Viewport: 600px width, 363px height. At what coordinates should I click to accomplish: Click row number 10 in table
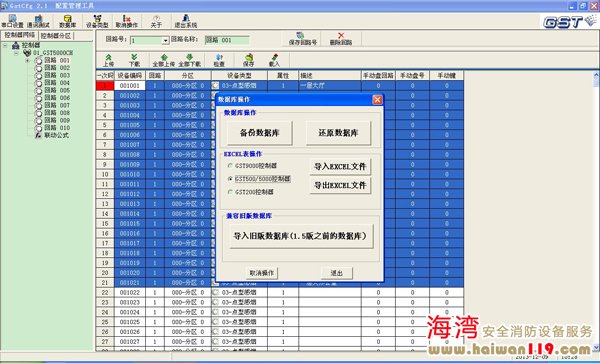click(x=105, y=174)
